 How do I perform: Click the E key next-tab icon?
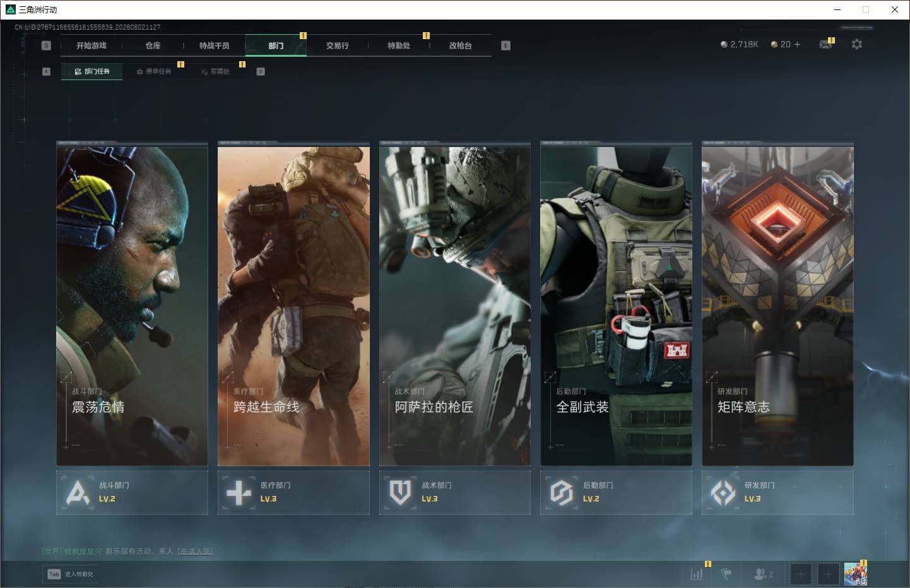pos(505,45)
